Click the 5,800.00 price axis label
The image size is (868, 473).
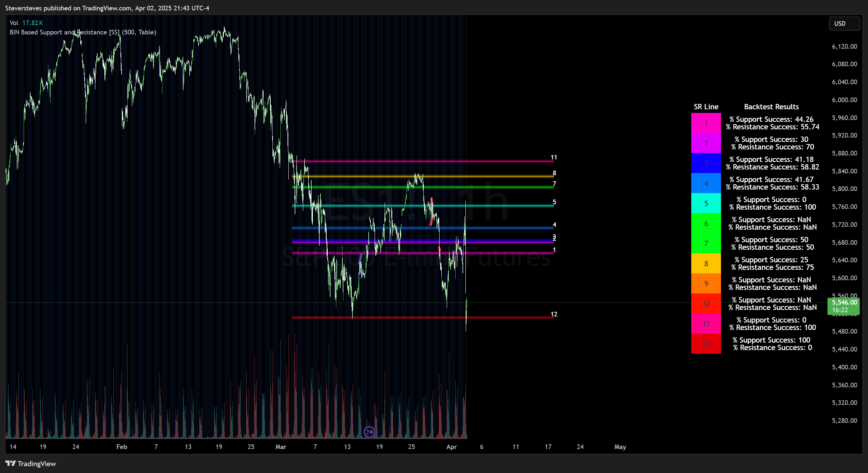844,189
